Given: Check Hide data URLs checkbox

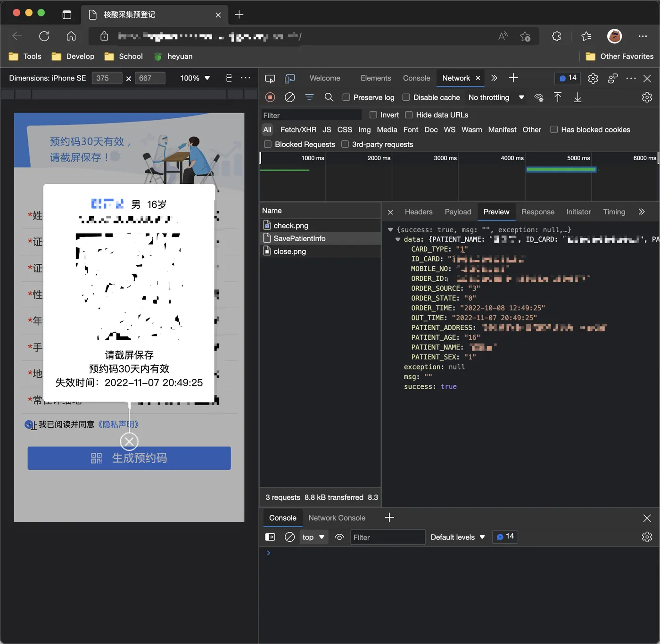Looking at the screenshot, I should (x=409, y=114).
